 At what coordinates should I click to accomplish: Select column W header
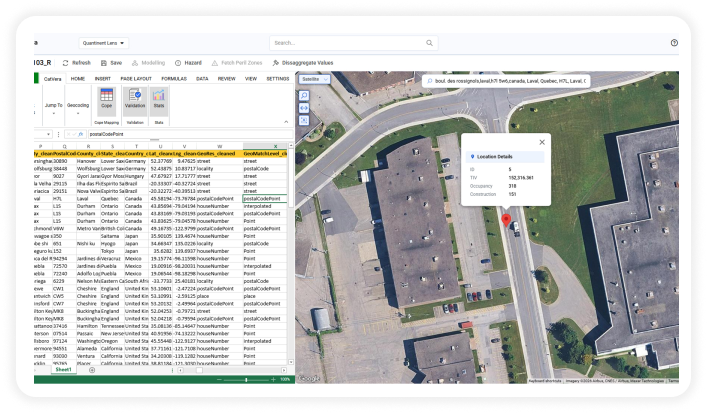pos(220,147)
